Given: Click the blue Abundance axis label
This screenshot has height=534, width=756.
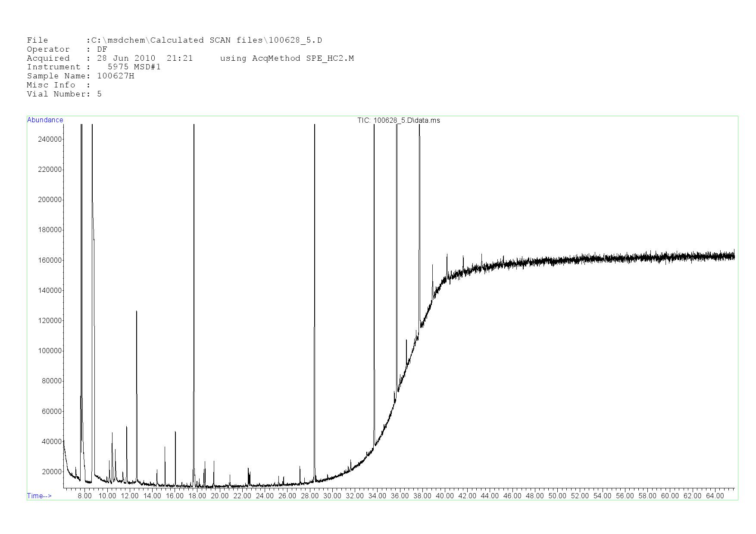Looking at the screenshot, I should pyautogui.click(x=45, y=120).
